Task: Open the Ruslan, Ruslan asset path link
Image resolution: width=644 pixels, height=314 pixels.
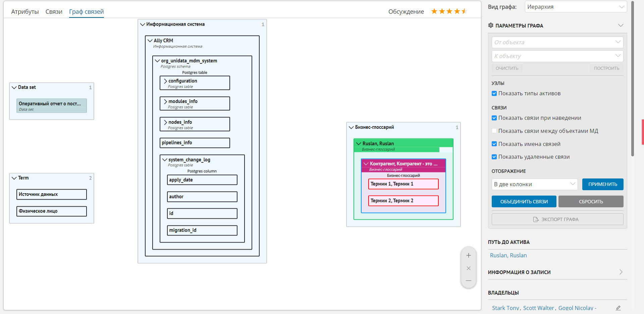Action: (508, 255)
